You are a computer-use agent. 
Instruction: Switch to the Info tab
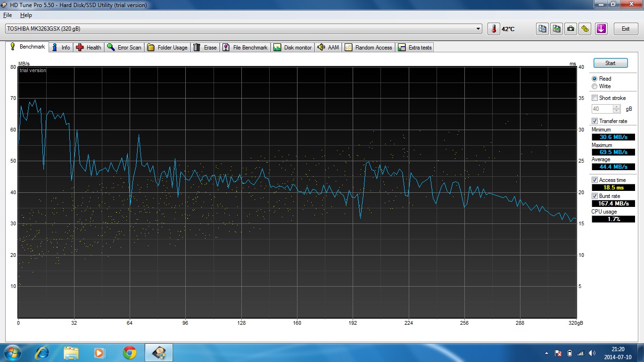pos(61,48)
